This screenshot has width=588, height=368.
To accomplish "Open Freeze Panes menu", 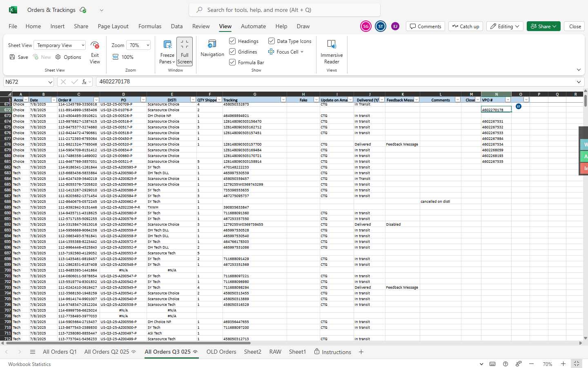I will pyautogui.click(x=167, y=52).
